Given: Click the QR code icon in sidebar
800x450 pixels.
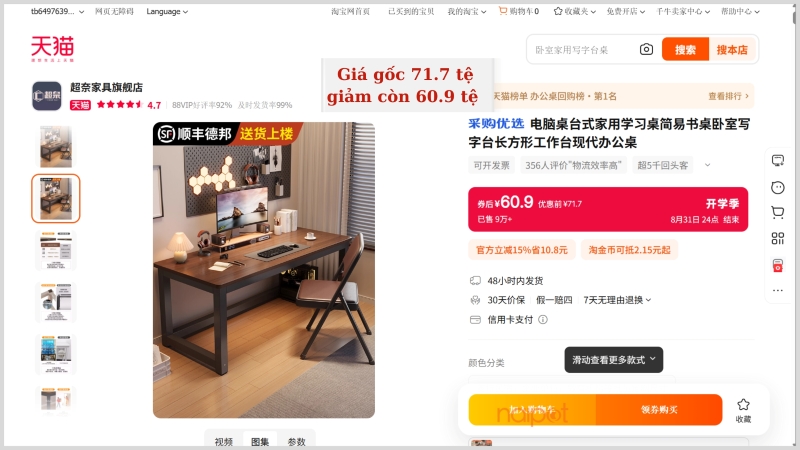Looking at the screenshot, I should click(778, 238).
